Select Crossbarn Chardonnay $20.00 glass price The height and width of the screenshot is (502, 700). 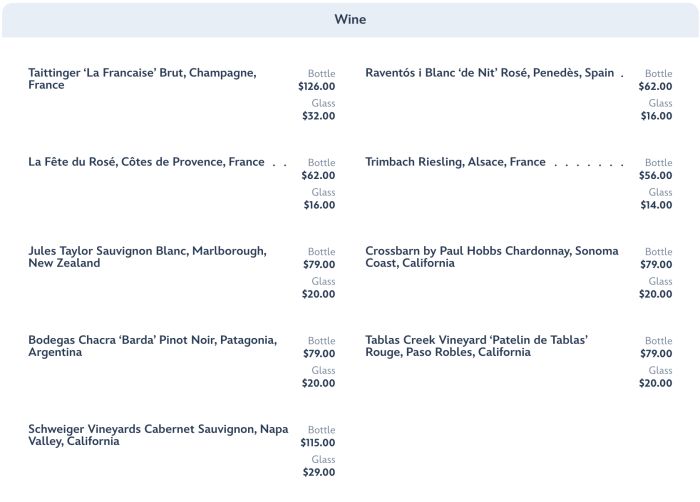point(656,294)
